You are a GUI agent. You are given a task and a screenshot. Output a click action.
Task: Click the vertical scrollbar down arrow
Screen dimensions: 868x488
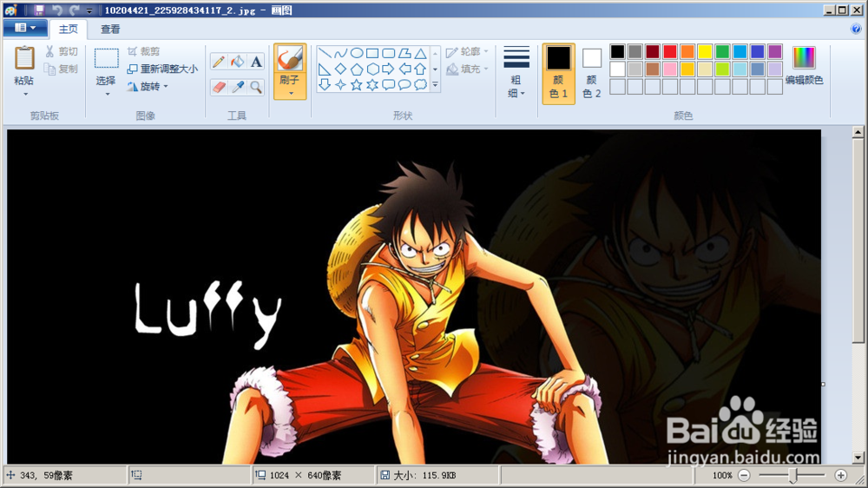[858, 458]
